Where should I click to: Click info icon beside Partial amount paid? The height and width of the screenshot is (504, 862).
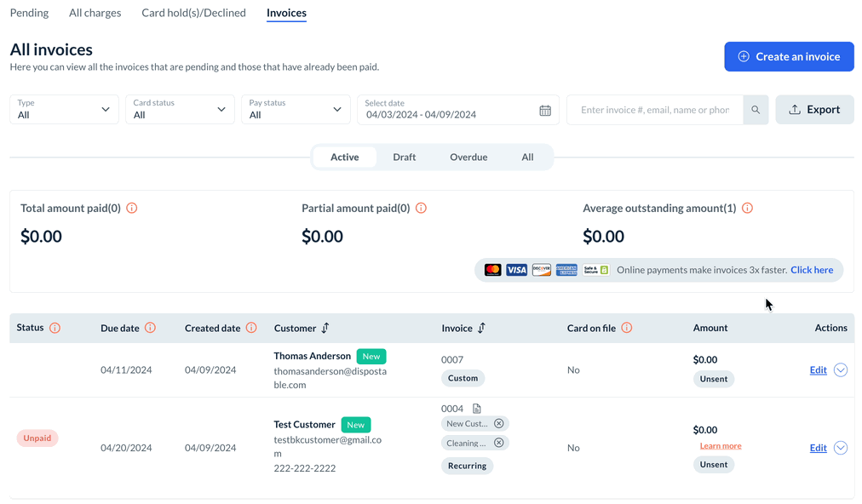point(421,208)
